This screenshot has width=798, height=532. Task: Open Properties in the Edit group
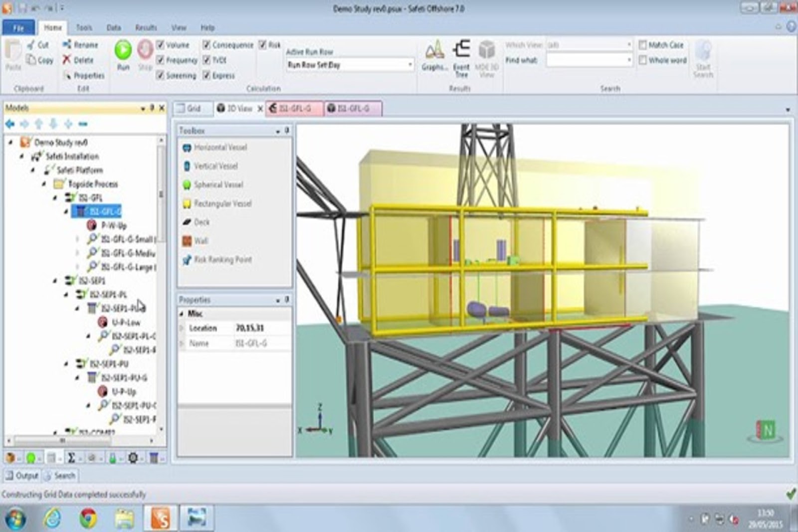tap(84, 75)
